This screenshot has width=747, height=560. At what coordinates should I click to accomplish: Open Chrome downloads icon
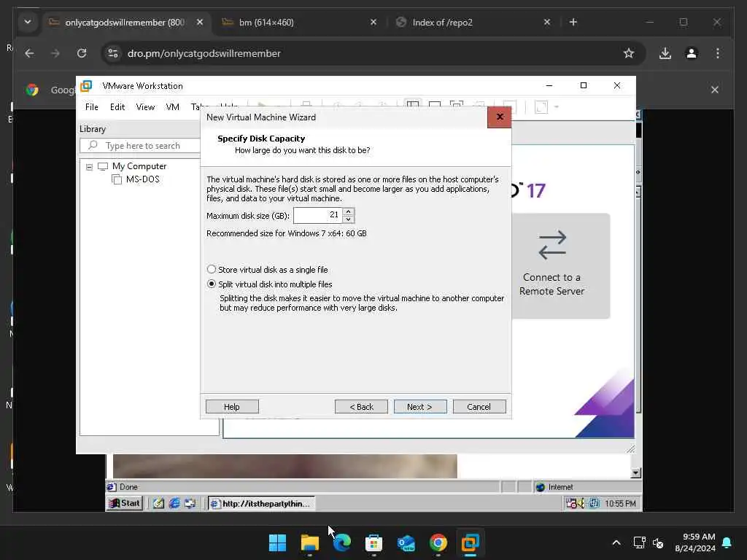[x=665, y=53]
